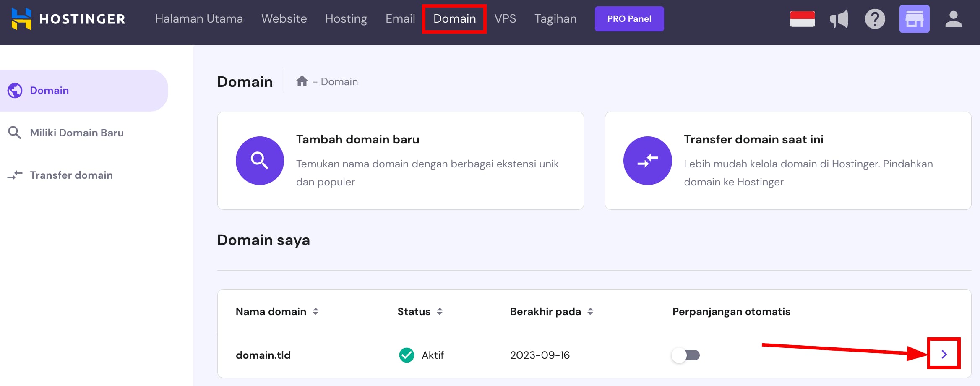
Task: Open the marketplace store icon
Action: coord(914,18)
